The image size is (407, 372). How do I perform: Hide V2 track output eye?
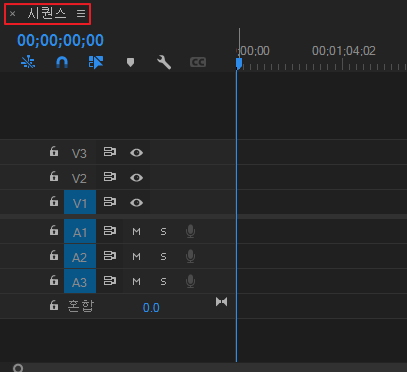point(136,178)
